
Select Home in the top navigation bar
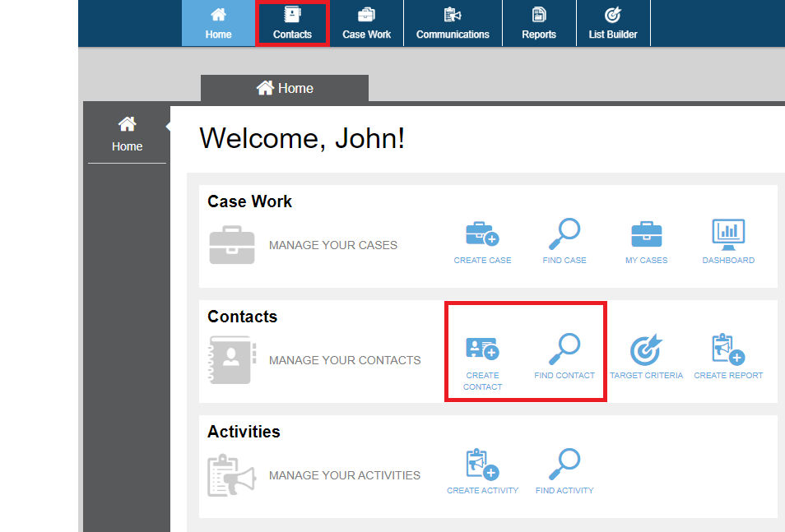pyautogui.click(x=218, y=23)
